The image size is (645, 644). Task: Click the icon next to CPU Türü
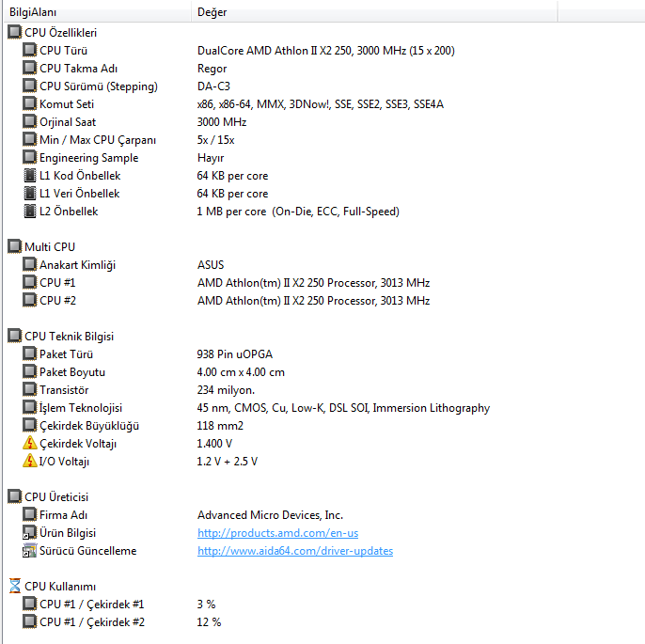[30, 50]
